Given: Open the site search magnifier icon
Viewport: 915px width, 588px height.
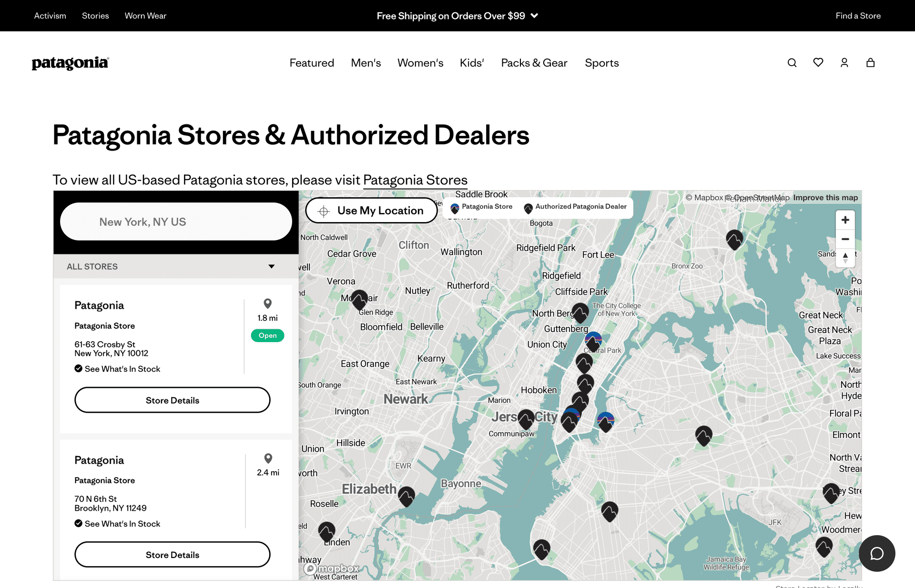Looking at the screenshot, I should pos(792,62).
